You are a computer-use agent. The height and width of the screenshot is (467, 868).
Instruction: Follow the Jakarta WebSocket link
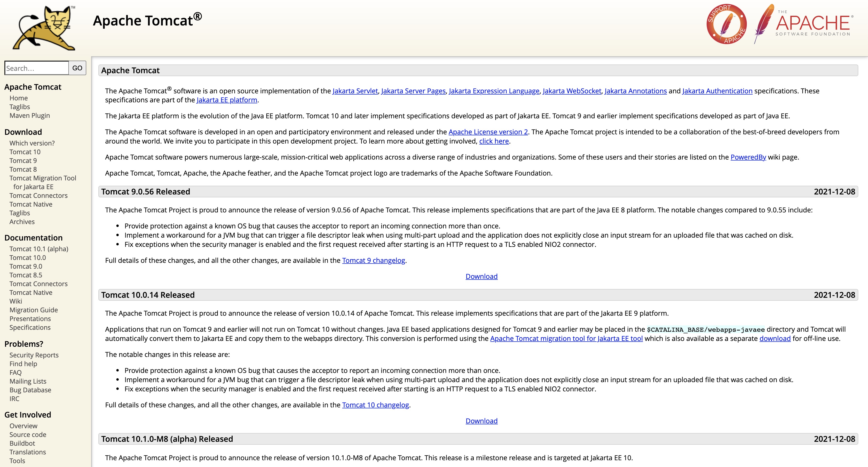(x=572, y=91)
